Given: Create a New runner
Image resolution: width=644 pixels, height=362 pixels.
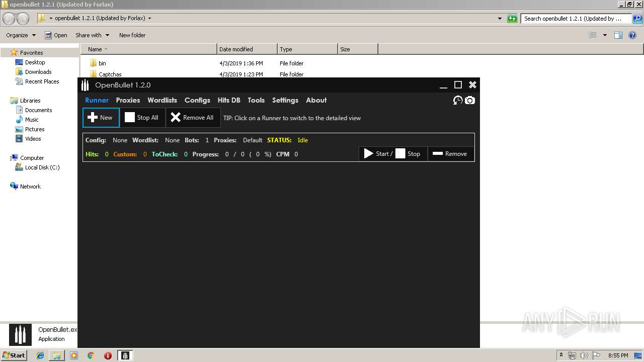Looking at the screenshot, I should (x=101, y=118).
